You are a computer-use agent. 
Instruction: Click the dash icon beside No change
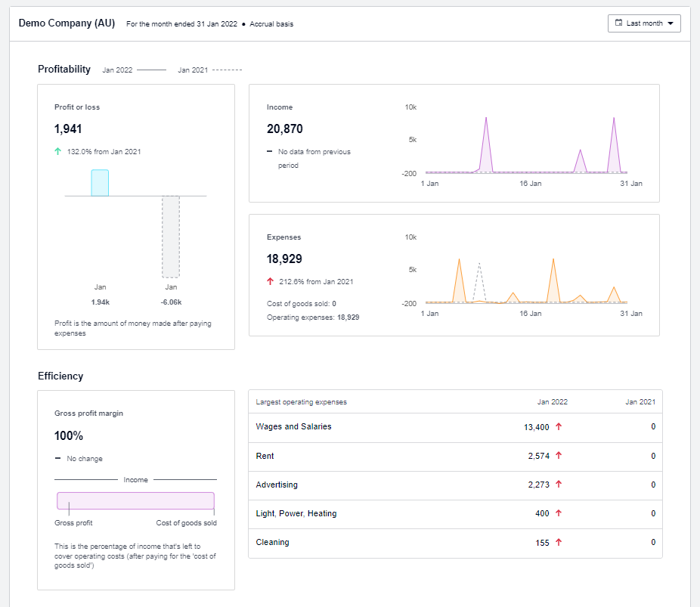click(x=57, y=458)
